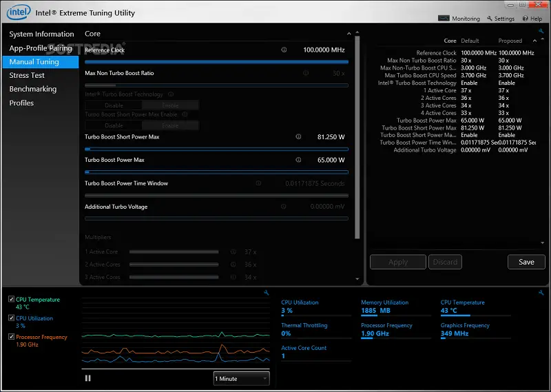Open App-Profile Pairing section
The image size is (551, 392).
(41, 48)
